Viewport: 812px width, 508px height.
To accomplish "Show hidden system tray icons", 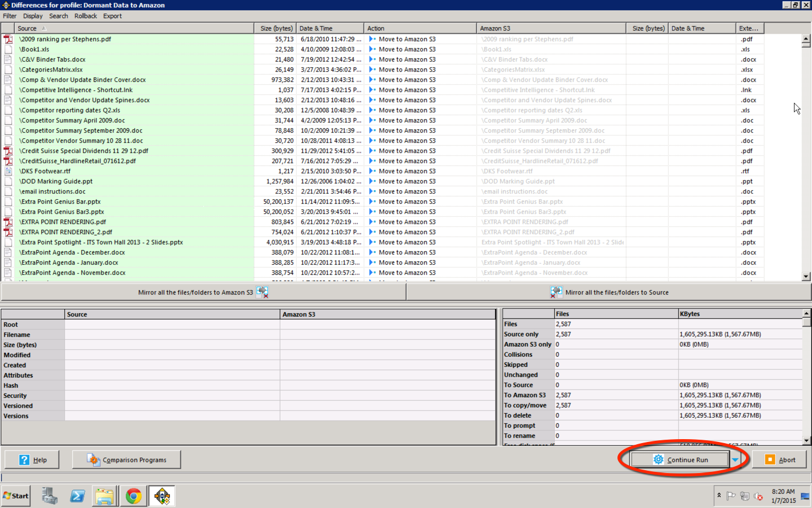I will [719, 496].
